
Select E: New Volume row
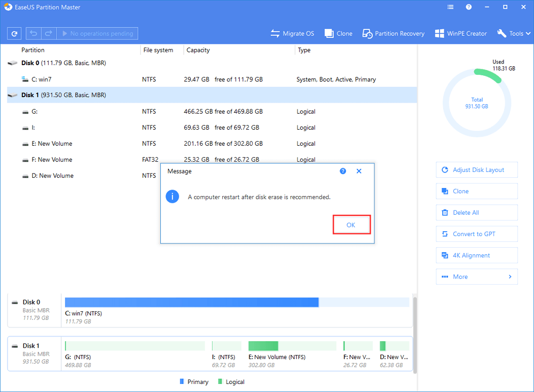[212, 143]
